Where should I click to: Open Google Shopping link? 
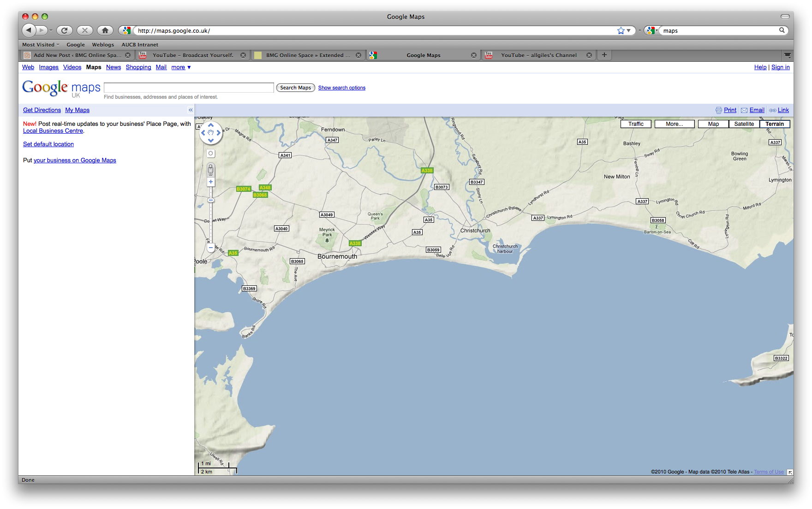click(138, 67)
